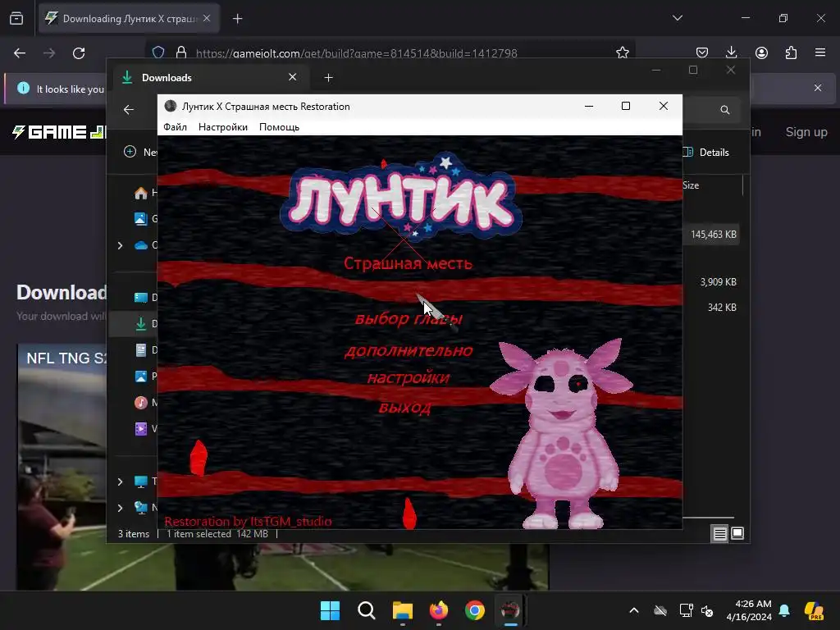Select выбор главы in game menu
This screenshot has width=840, height=630.
[x=409, y=319]
